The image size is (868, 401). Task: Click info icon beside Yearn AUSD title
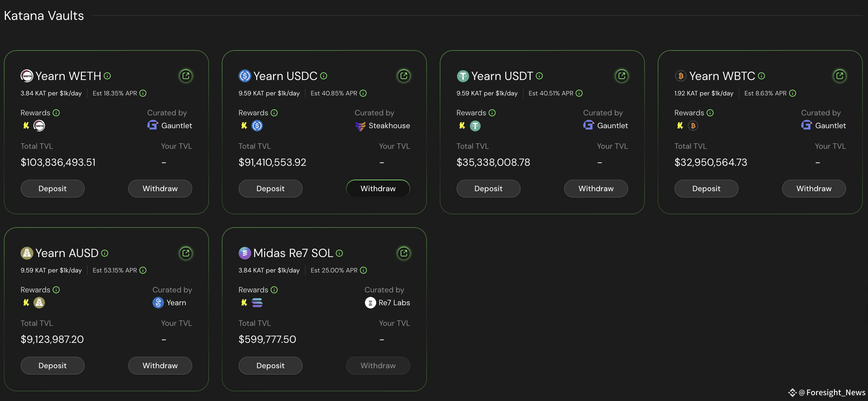(x=105, y=253)
